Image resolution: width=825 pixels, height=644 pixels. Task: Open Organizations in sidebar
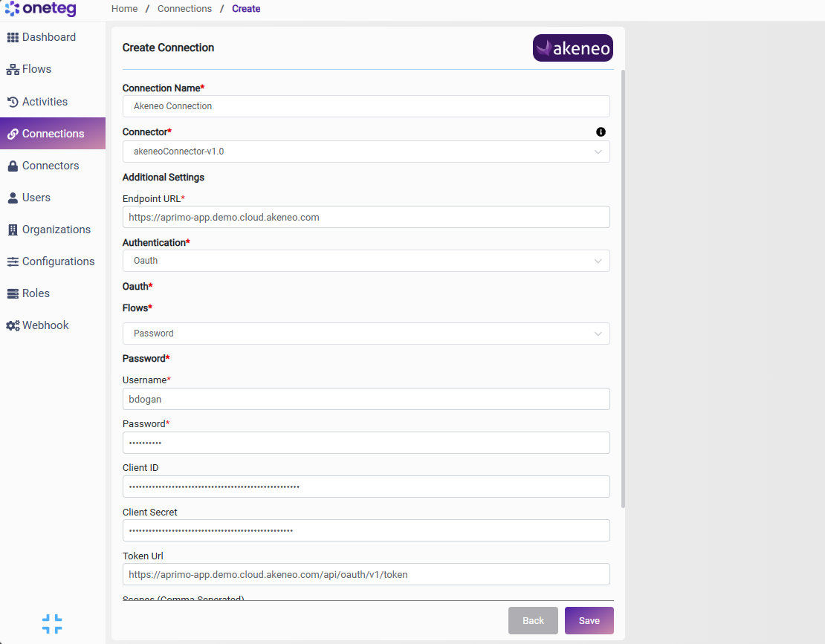[53, 230]
